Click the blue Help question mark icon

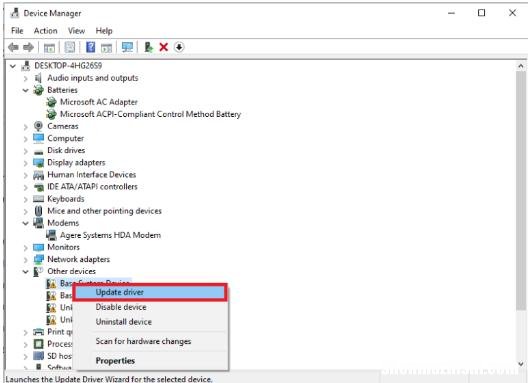pyautogui.click(x=90, y=47)
